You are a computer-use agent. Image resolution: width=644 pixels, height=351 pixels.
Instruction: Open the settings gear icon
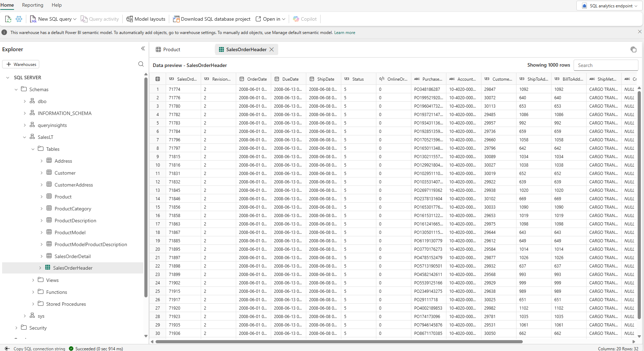(x=19, y=19)
